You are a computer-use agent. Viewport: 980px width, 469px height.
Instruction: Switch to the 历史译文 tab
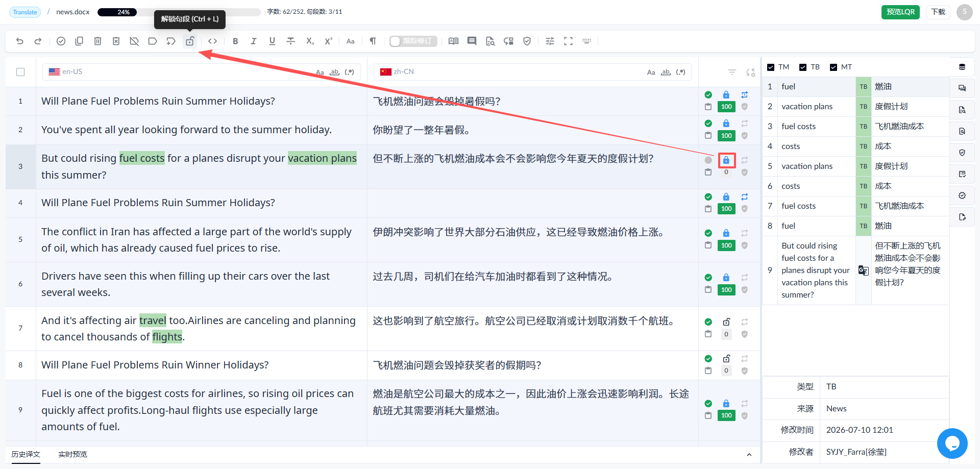(26, 454)
